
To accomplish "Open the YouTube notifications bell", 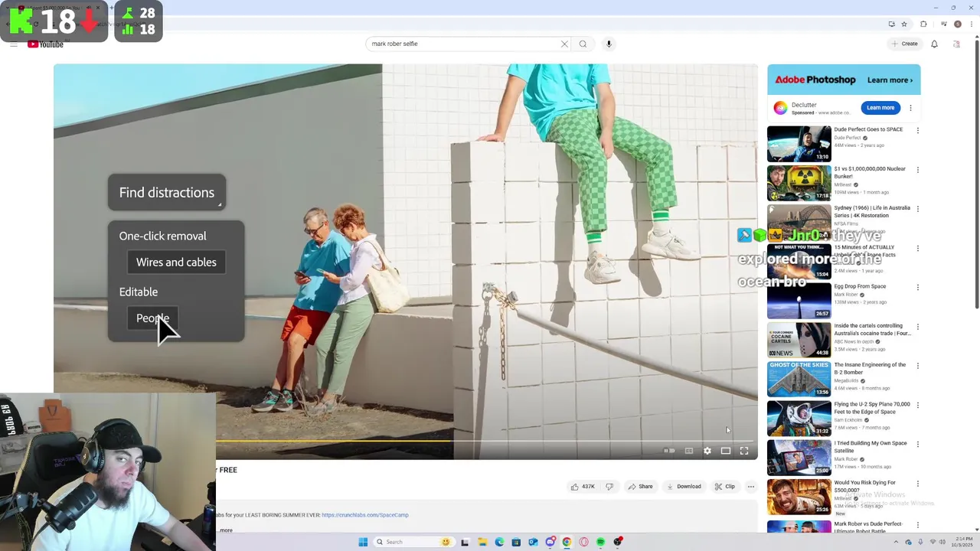I will [934, 44].
